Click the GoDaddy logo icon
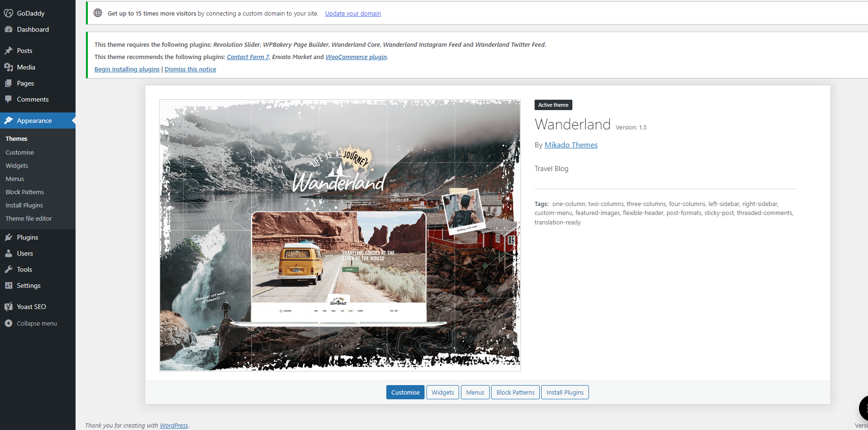Viewport: 868px width, 430px height. [x=9, y=13]
